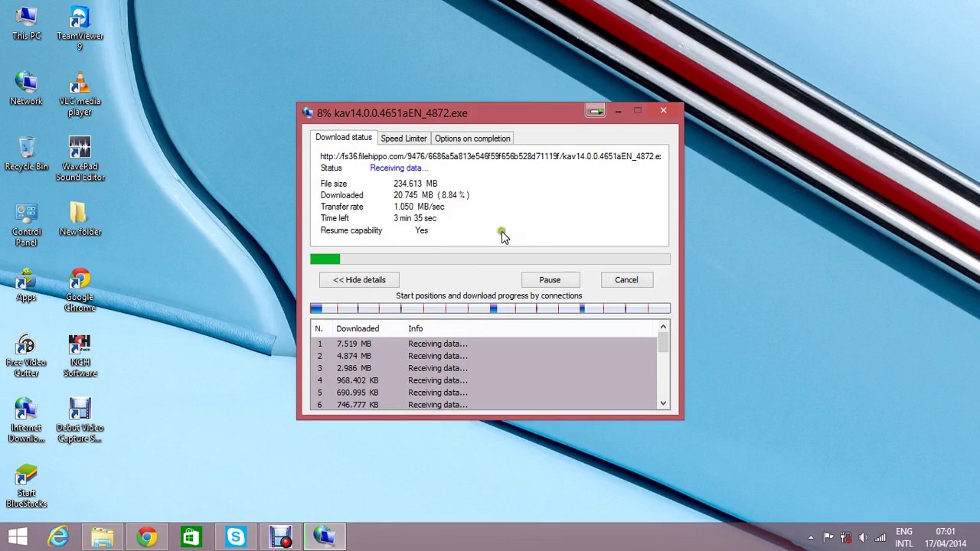Open the Recycle Bin
980x551 pixels.
coord(26,154)
